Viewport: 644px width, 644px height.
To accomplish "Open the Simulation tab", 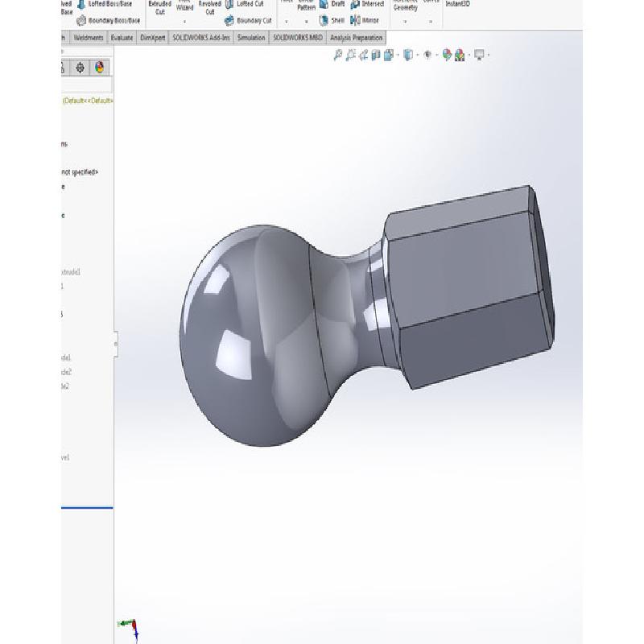I will point(251,37).
